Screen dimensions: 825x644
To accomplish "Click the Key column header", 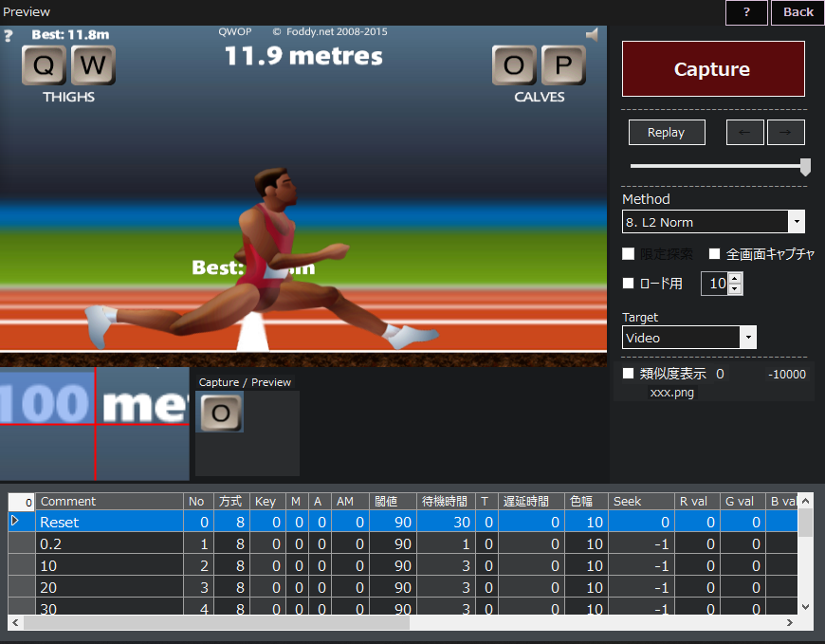I will tap(267, 502).
